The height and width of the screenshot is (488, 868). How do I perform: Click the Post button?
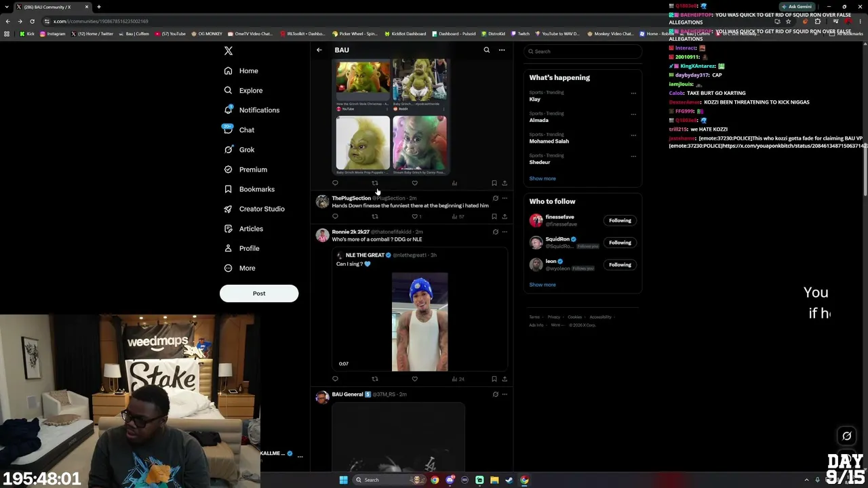(259, 293)
